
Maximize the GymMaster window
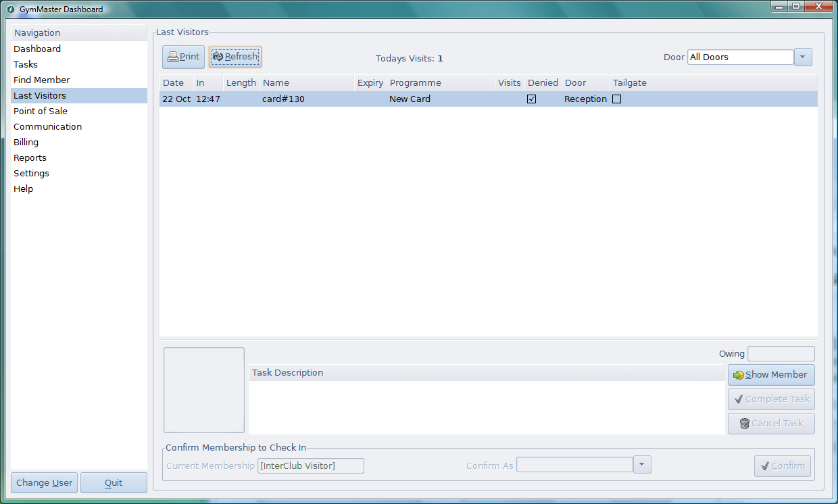[x=796, y=6]
